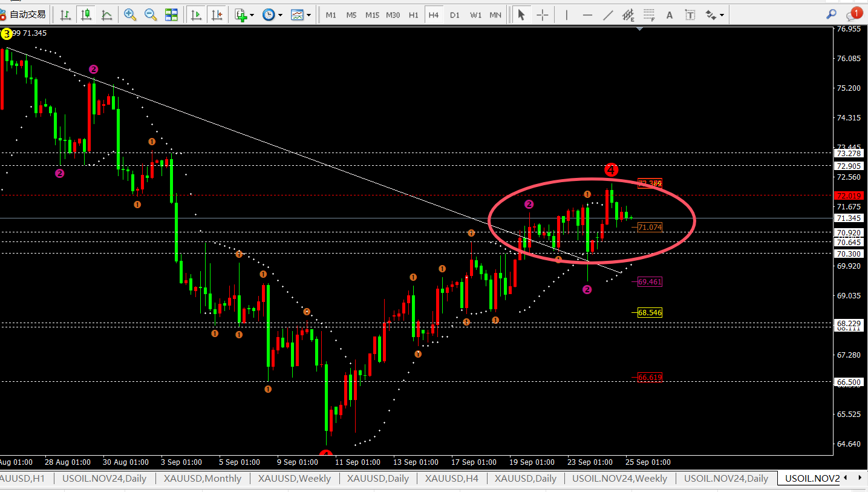The height and width of the screenshot is (492, 868).
Task: Switch to USOIL.NOV24,Weekly chart tab
Action: (x=619, y=478)
